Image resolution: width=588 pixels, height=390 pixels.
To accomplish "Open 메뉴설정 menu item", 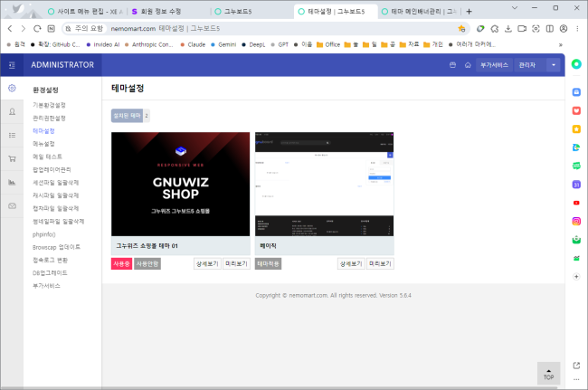I will coord(43,144).
